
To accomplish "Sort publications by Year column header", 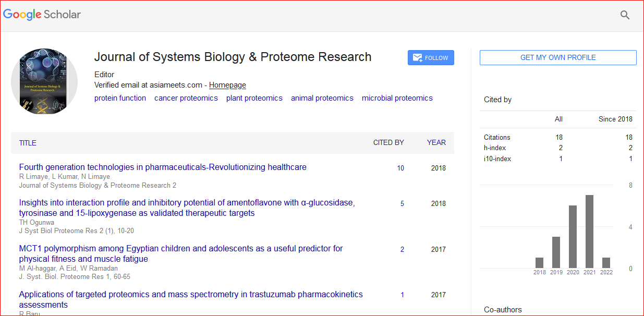I will click(x=436, y=142).
